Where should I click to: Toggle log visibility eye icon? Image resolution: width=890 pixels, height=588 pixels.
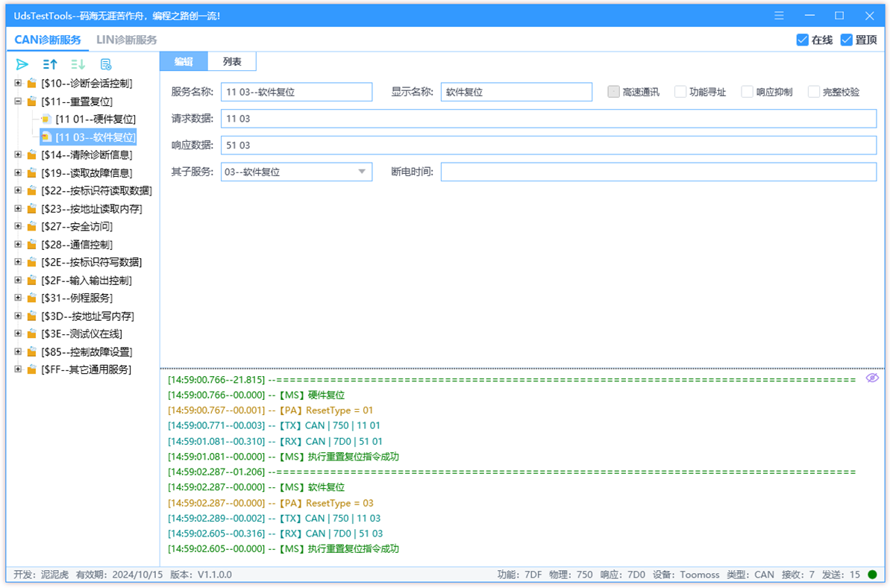[x=872, y=378]
